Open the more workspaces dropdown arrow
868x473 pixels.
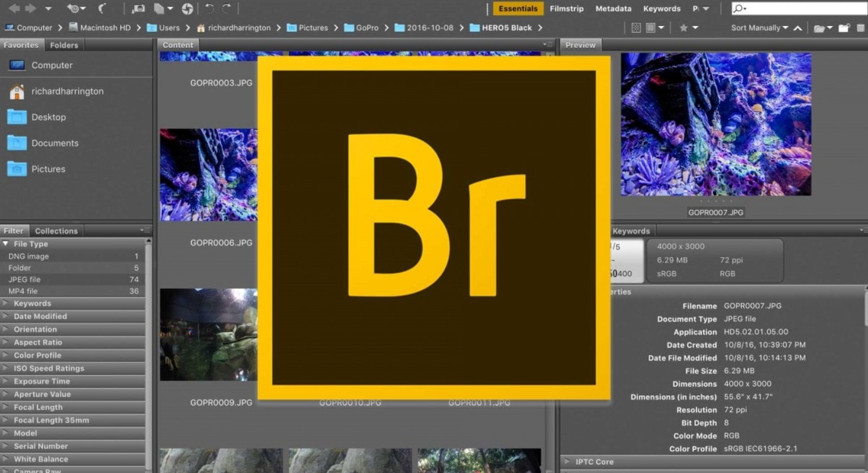[x=706, y=9]
